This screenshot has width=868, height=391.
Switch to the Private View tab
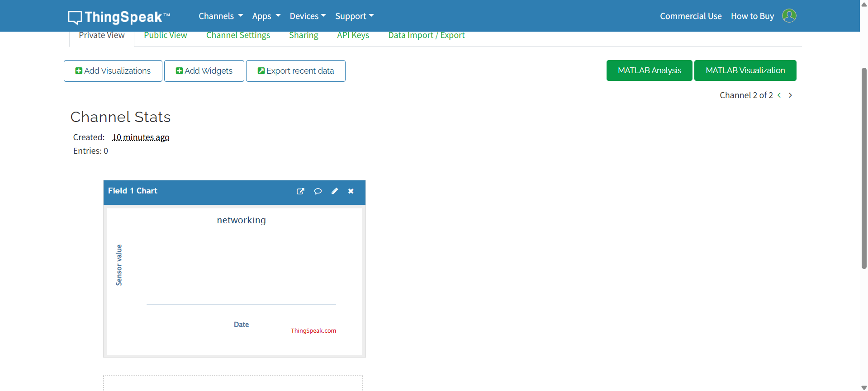tap(102, 36)
